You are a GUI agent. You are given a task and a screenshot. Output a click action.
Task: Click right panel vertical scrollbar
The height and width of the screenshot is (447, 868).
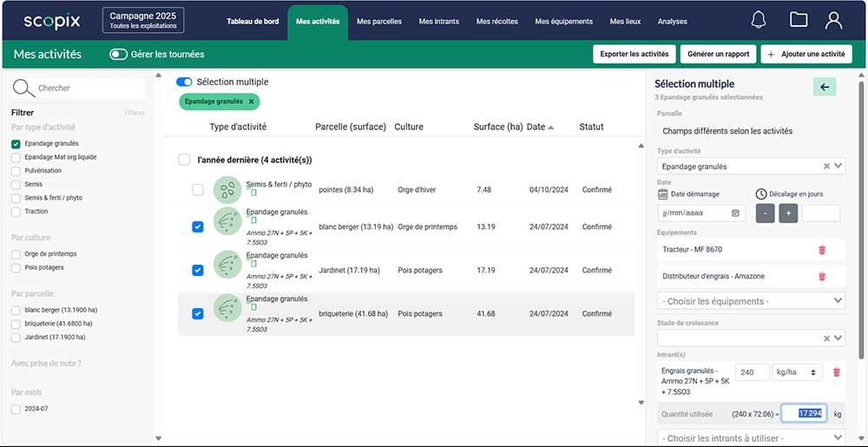(861, 219)
